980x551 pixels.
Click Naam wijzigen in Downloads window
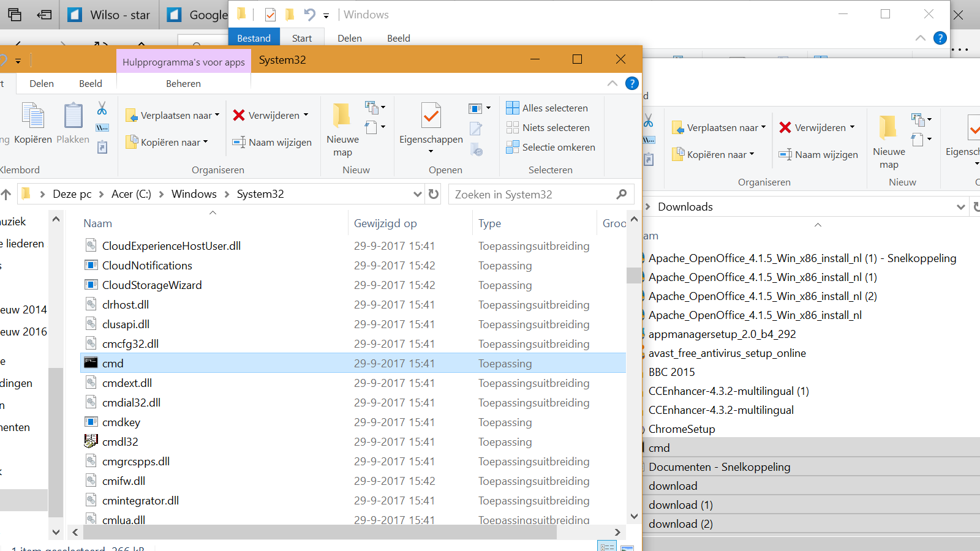818,154
